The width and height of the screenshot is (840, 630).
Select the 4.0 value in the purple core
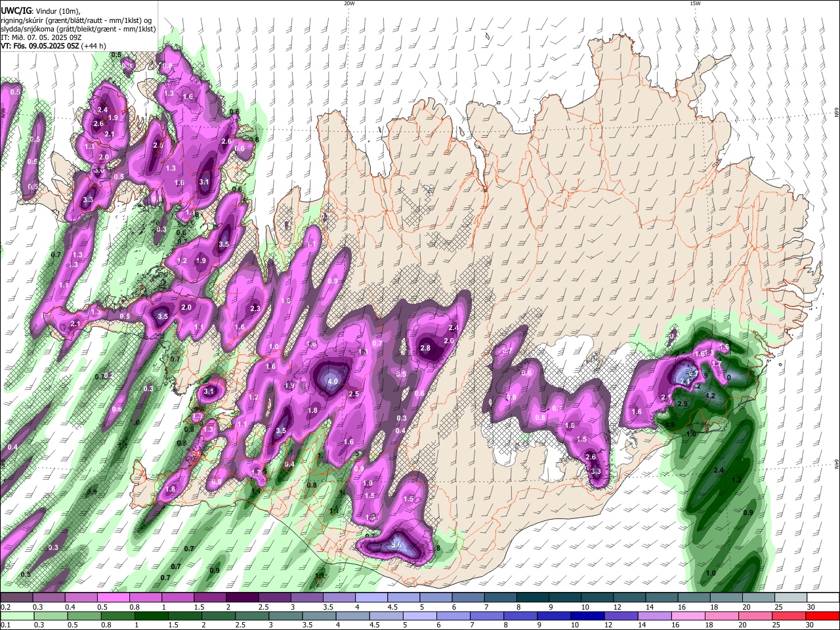[333, 381]
